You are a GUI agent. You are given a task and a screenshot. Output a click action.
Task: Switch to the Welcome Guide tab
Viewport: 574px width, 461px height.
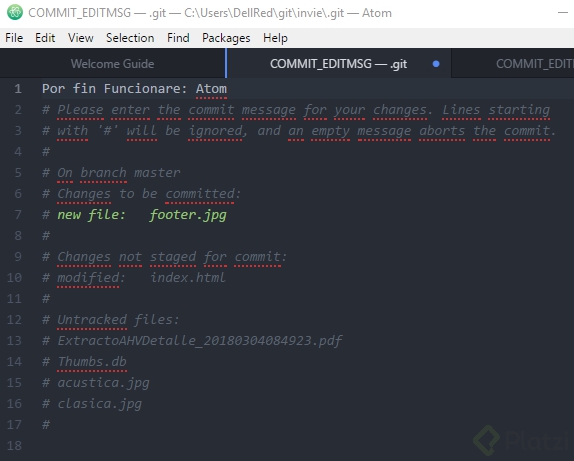pyautogui.click(x=112, y=64)
